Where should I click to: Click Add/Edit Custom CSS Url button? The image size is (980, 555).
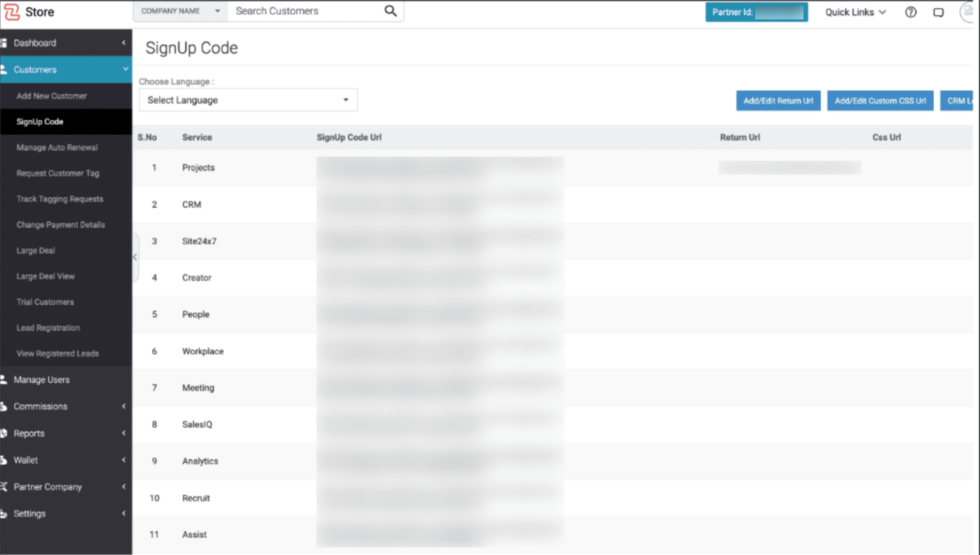(880, 101)
